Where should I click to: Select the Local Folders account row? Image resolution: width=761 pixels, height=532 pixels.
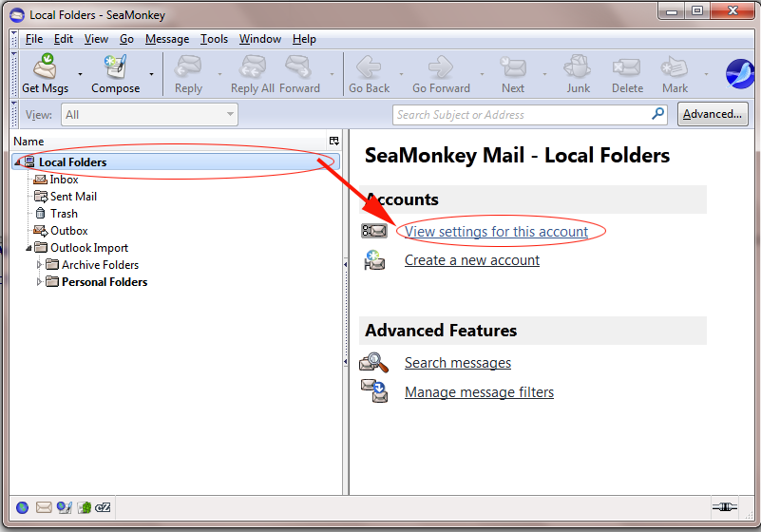click(x=176, y=162)
